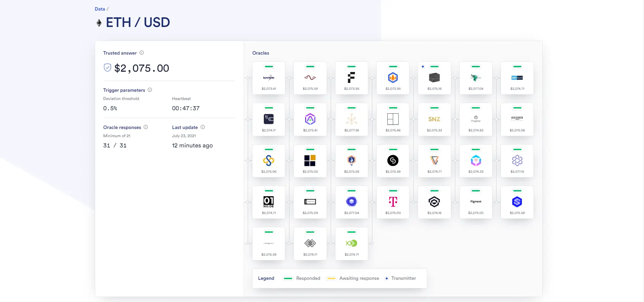Open the yellow-blue interlocked S logo oracle

[x=269, y=161]
